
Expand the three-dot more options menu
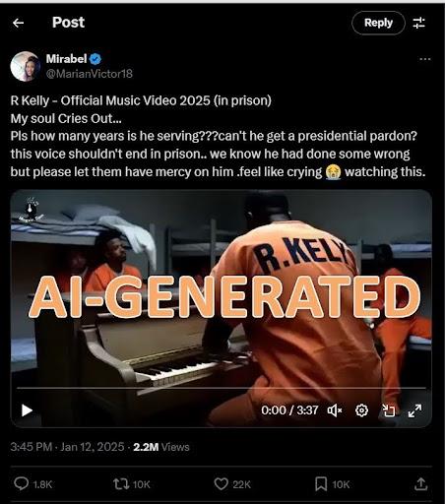point(425,59)
